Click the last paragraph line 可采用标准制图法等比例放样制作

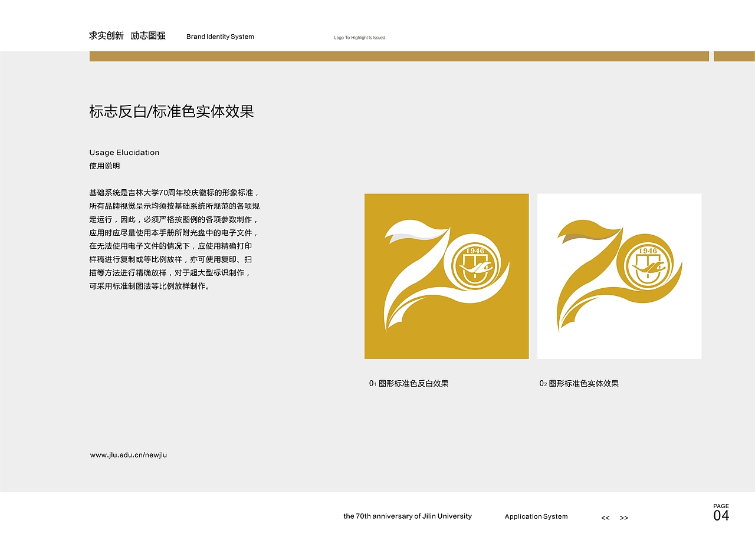tap(150, 286)
